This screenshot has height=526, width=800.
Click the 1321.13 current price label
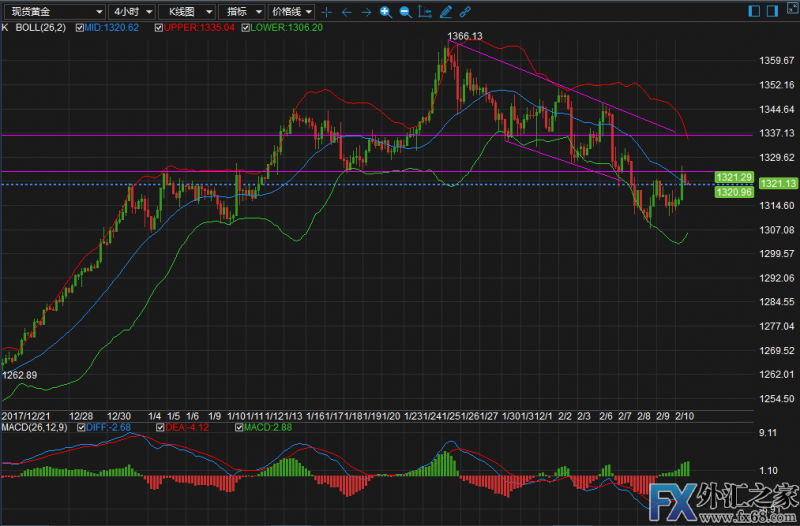pyautogui.click(x=777, y=184)
